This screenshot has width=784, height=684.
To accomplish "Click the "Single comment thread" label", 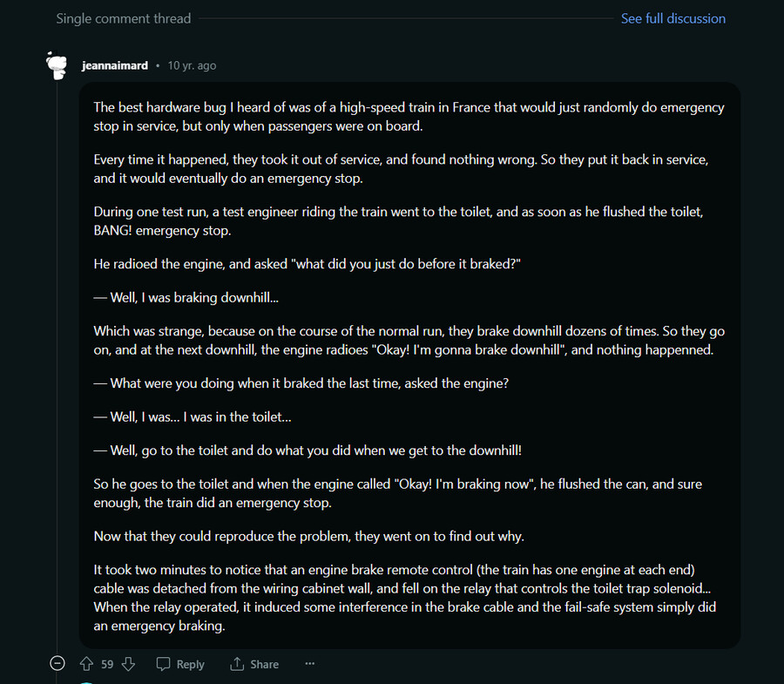I will 124,18.
